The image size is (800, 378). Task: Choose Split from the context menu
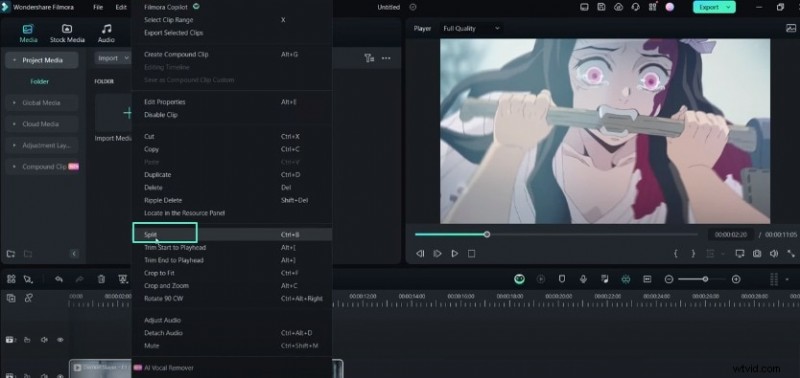pos(232,235)
